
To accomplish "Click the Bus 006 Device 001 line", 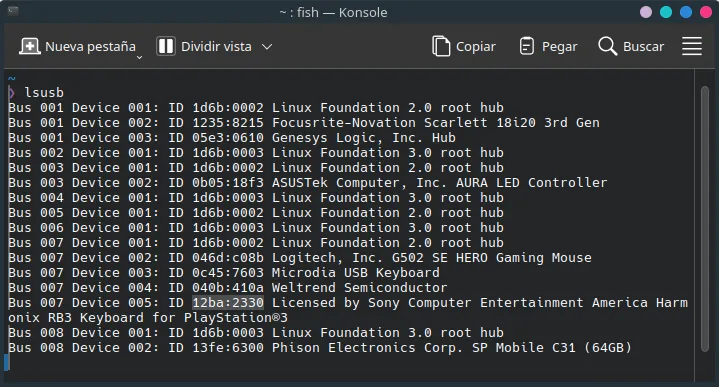I will (x=256, y=227).
